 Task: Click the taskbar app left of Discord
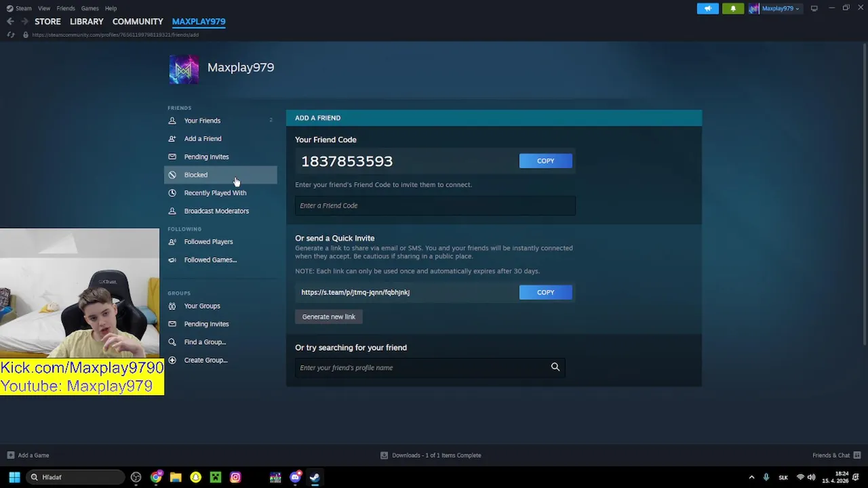coord(275,477)
